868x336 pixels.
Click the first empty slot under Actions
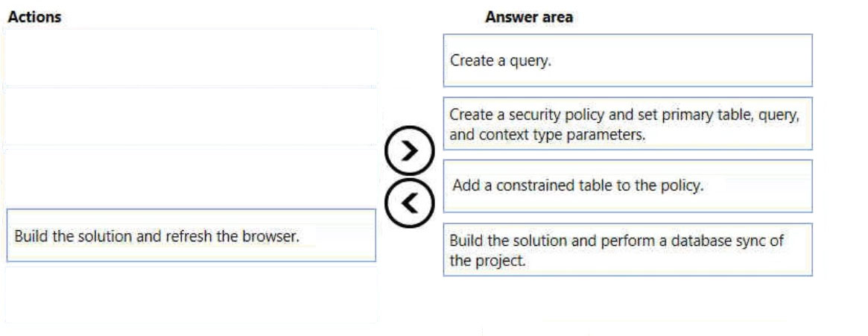click(191, 57)
